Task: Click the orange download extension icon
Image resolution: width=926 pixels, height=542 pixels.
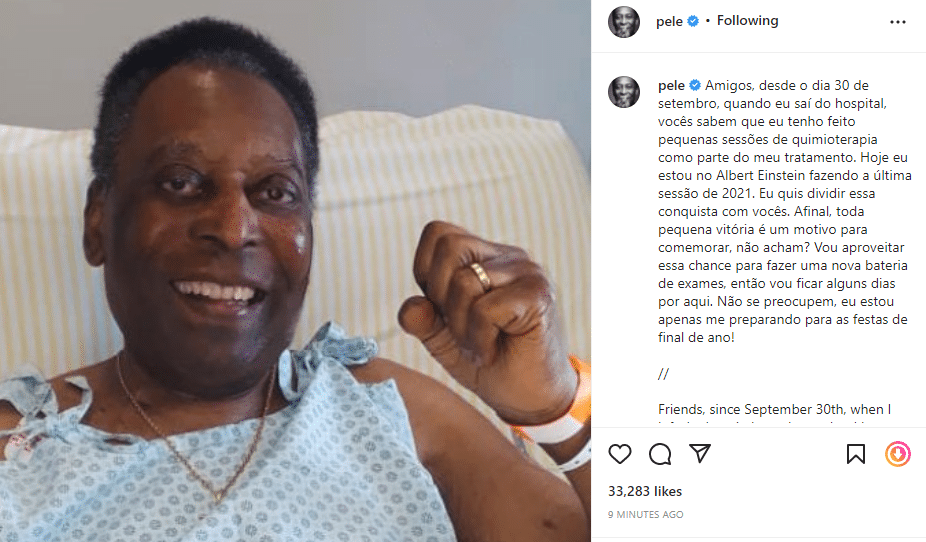Action: click(x=898, y=454)
